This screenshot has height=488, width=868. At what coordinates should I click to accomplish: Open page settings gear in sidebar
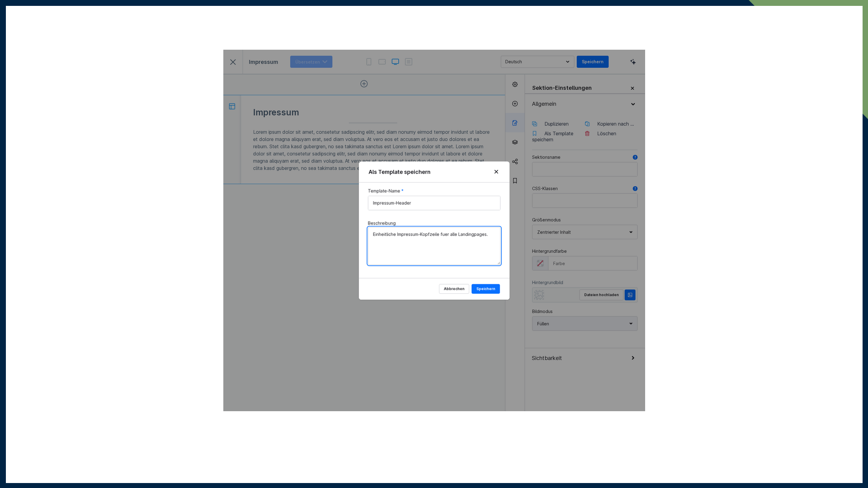click(515, 84)
